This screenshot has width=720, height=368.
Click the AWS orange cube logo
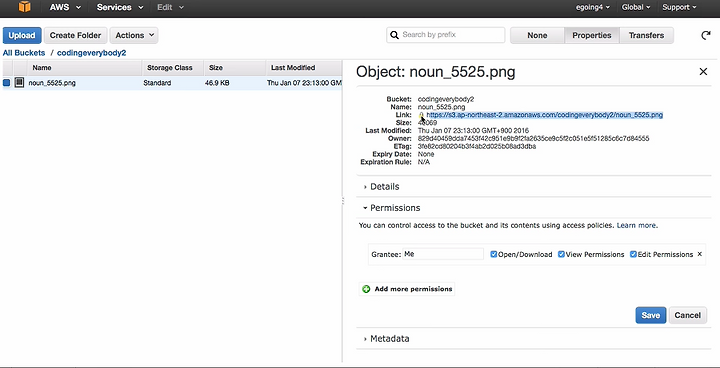coord(24,7)
